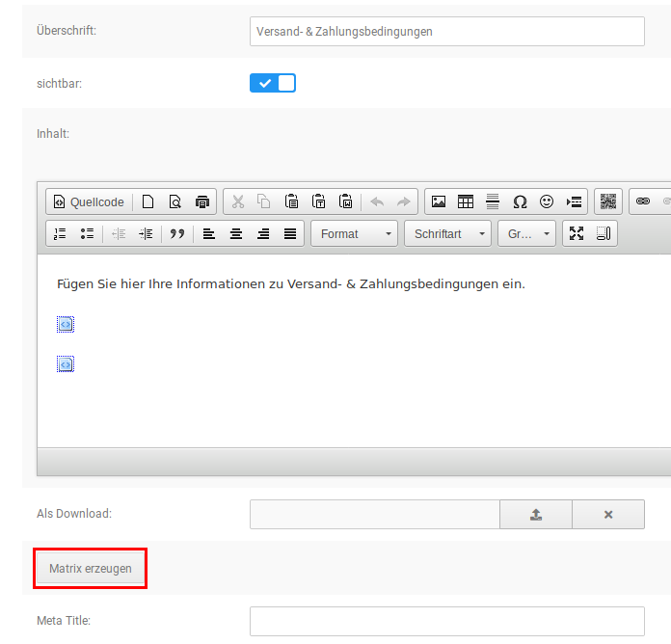Select the second script placeholder in editor
This screenshot has height=644, width=671.
pyautogui.click(x=66, y=364)
